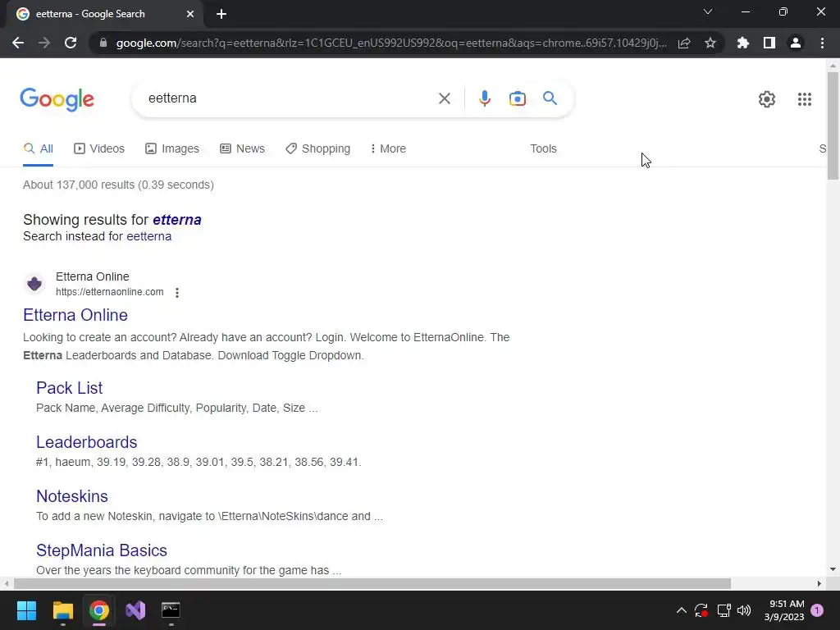Click the Google logo
This screenshot has width=840, height=630.
(57, 99)
